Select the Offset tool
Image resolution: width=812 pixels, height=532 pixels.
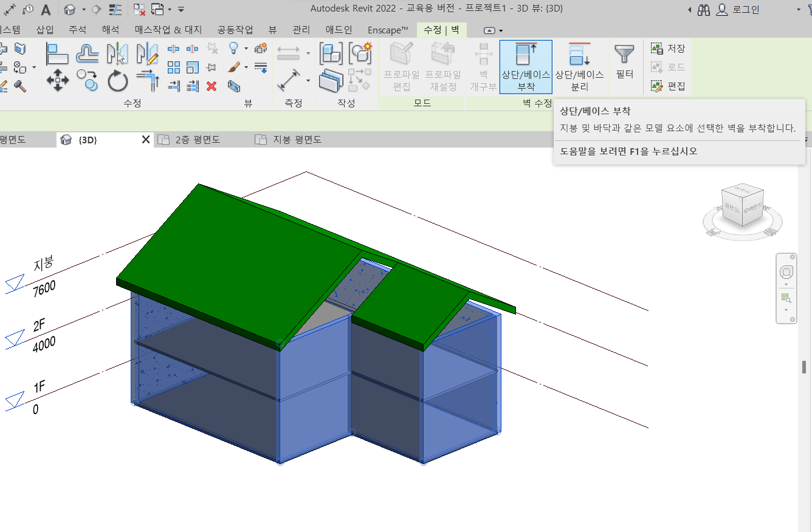point(87,54)
